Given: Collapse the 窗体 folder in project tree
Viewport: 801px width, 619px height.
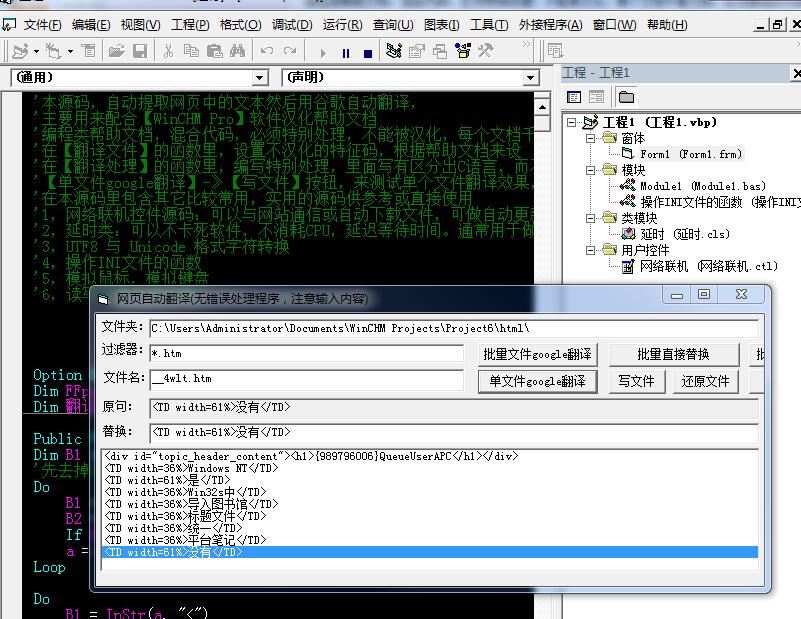Looking at the screenshot, I should [x=590, y=138].
